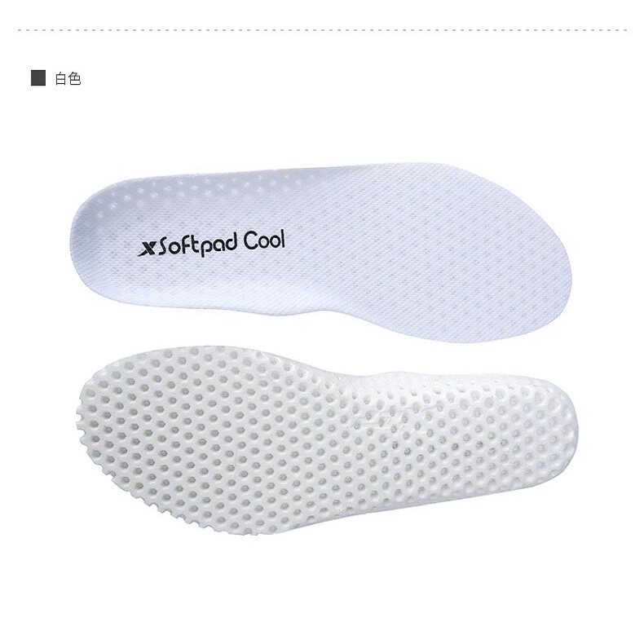Click the letter C in Cool text
Image resolution: width=644 pixels, height=644 pixels.
[250, 241]
